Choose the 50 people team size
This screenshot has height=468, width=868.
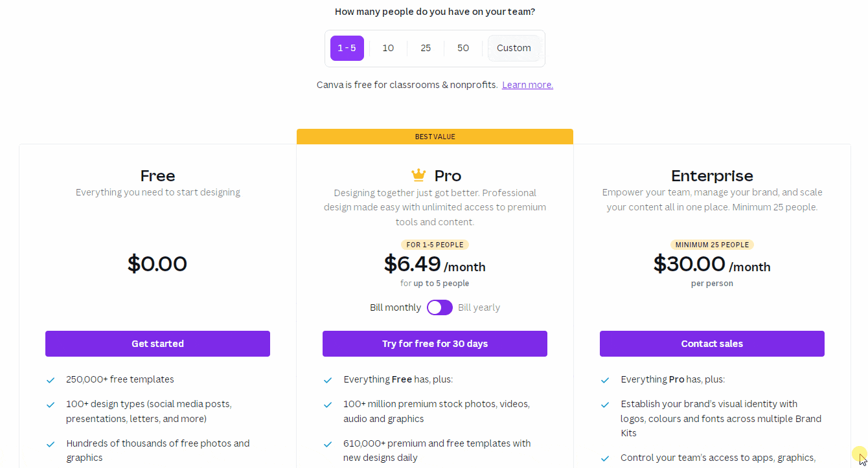(463, 48)
